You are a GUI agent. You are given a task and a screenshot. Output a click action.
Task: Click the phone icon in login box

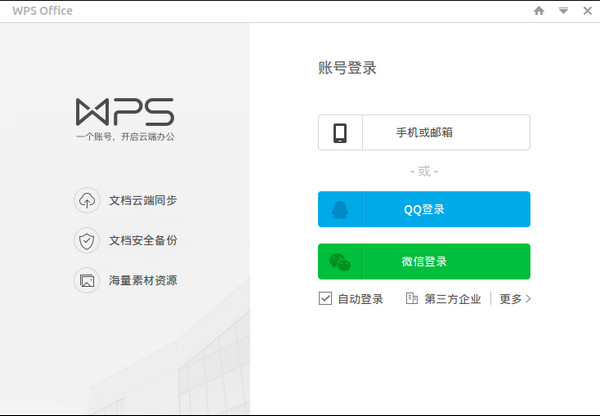click(x=340, y=133)
